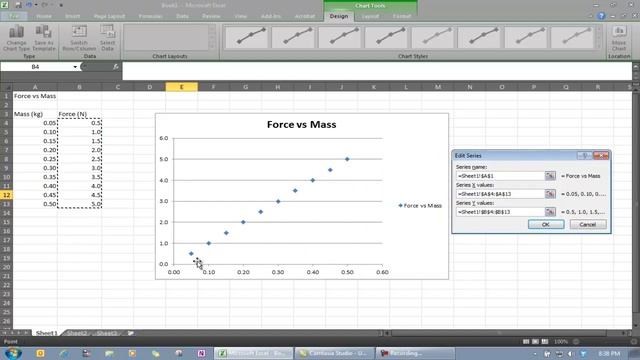Open Insert ribbon tab
This screenshot has height=360, width=640.
click(73, 16)
